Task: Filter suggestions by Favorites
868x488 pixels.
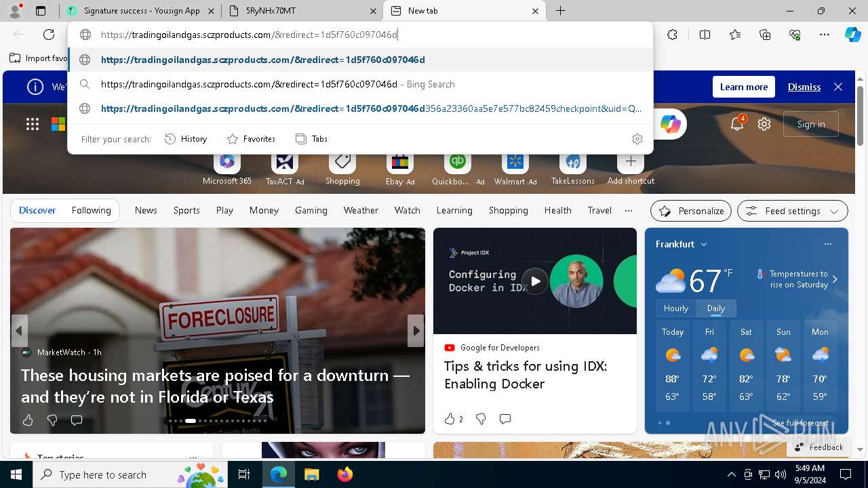Action: point(251,139)
